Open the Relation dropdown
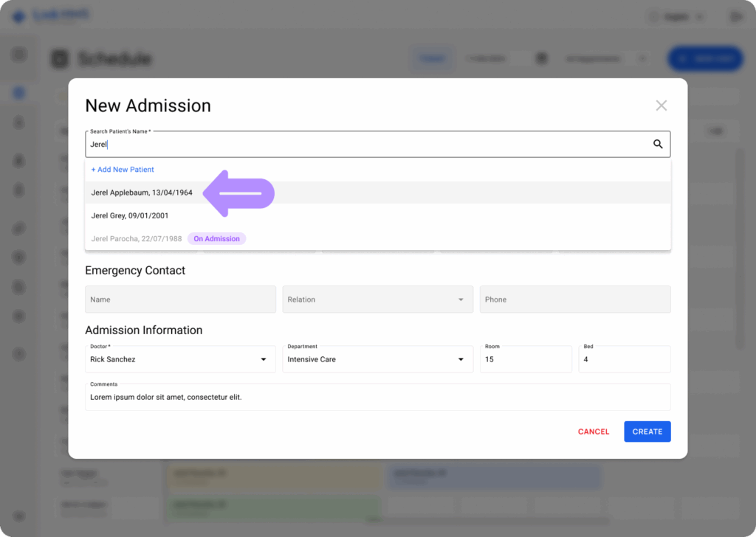Viewport: 756px width, 537px height. pyautogui.click(x=377, y=299)
